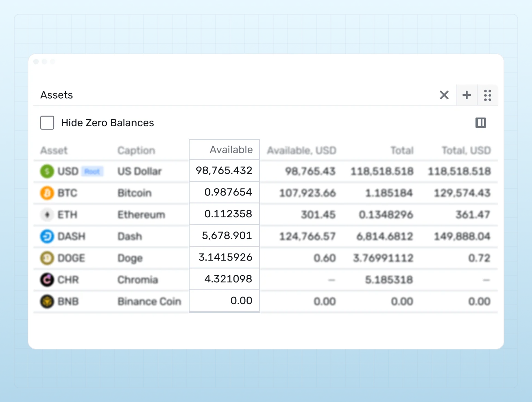Viewport: 532px width, 402px height.
Task: Select BNB available value 0.00
Action: pyautogui.click(x=241, y=301)
